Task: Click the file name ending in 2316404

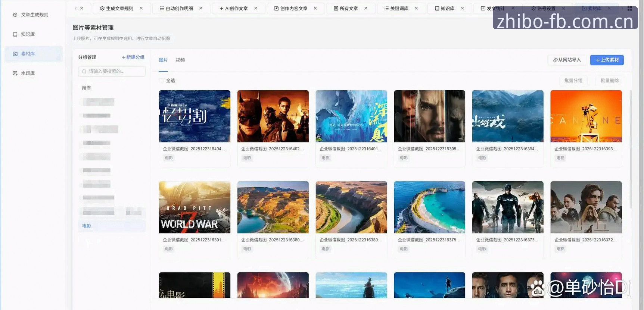Action: [x=194, y=149]
